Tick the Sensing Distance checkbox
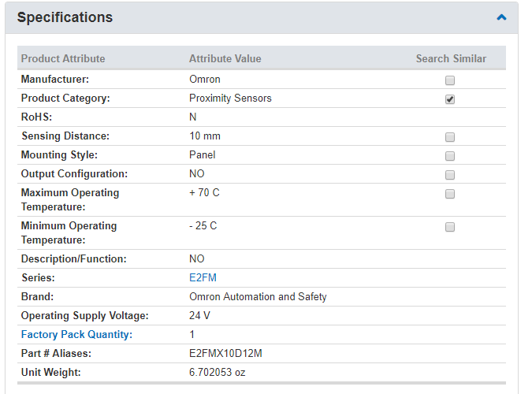Image resolution: width=532 pixels, height=394 pixels. click(x=450, y=137)
